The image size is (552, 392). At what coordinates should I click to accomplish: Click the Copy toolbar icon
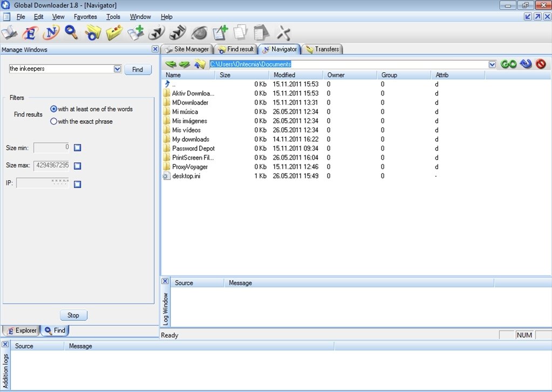click(241, 33)
